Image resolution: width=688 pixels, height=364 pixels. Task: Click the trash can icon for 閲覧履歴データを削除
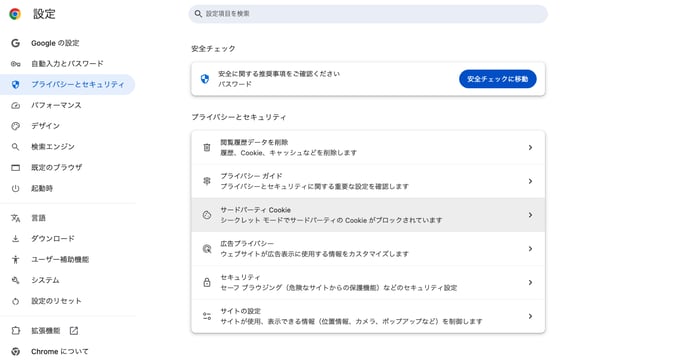click(207, 147)
